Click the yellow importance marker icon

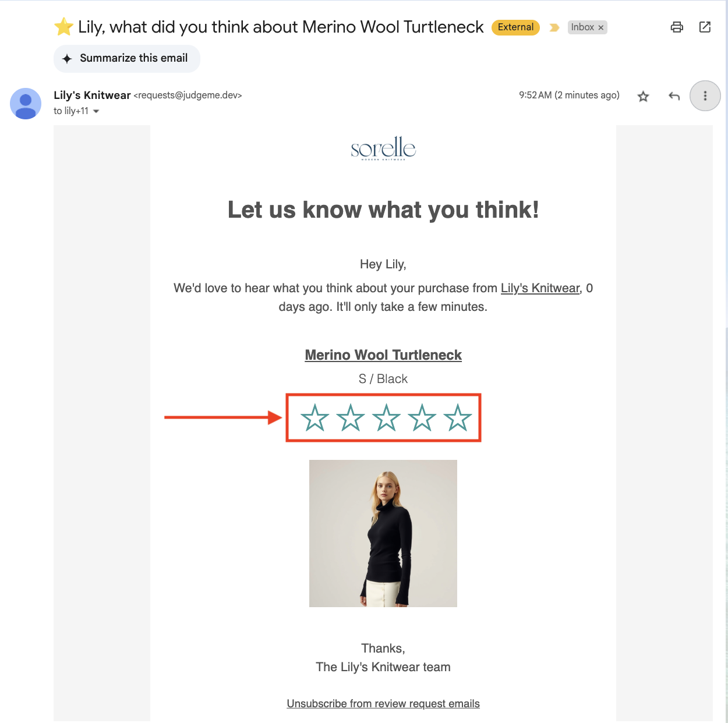(x=554, y=27)
